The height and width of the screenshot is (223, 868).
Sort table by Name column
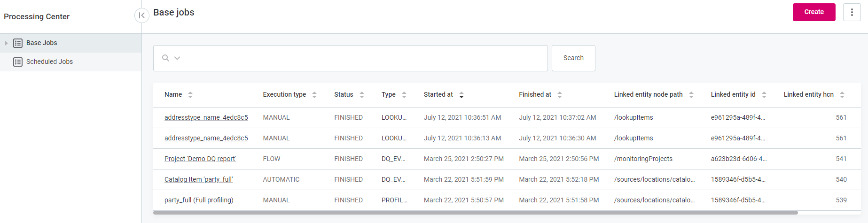190,95
